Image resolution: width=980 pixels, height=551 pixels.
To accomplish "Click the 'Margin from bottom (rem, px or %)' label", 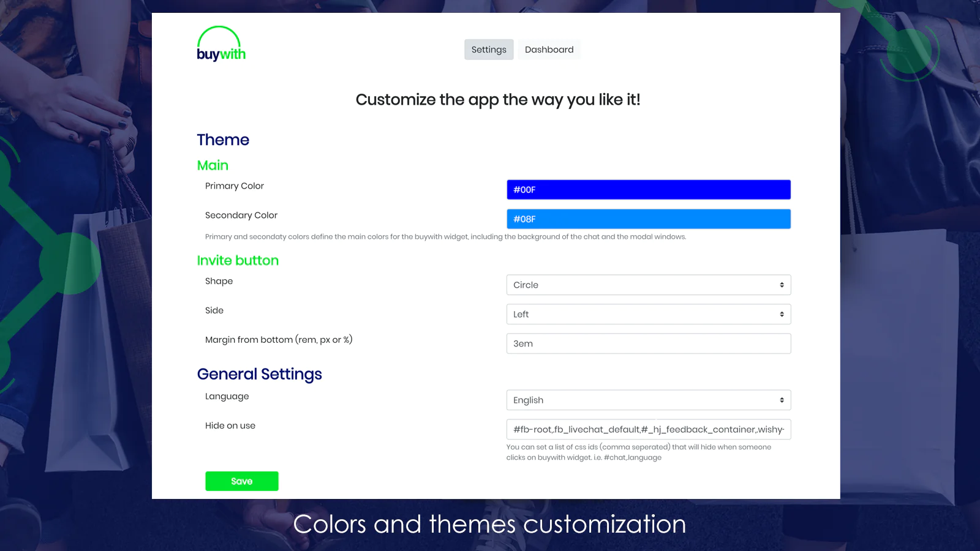I will click(279, 340).
